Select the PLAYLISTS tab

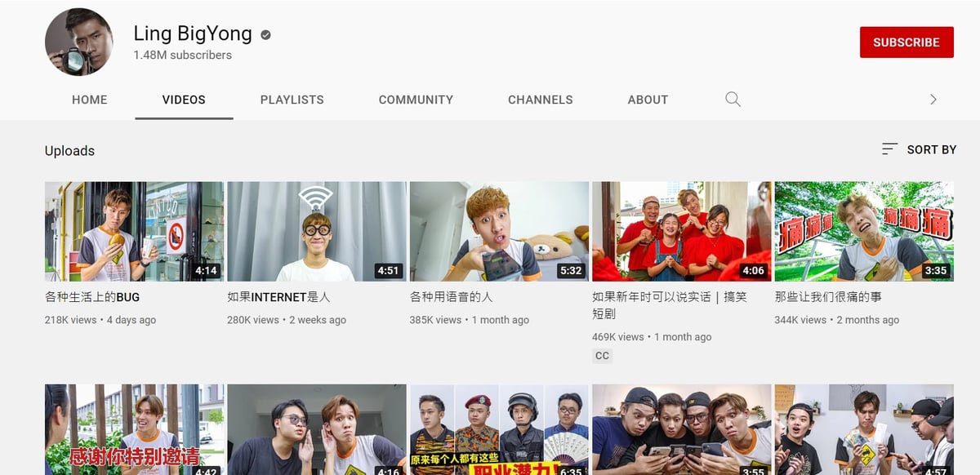coord(292,100)
